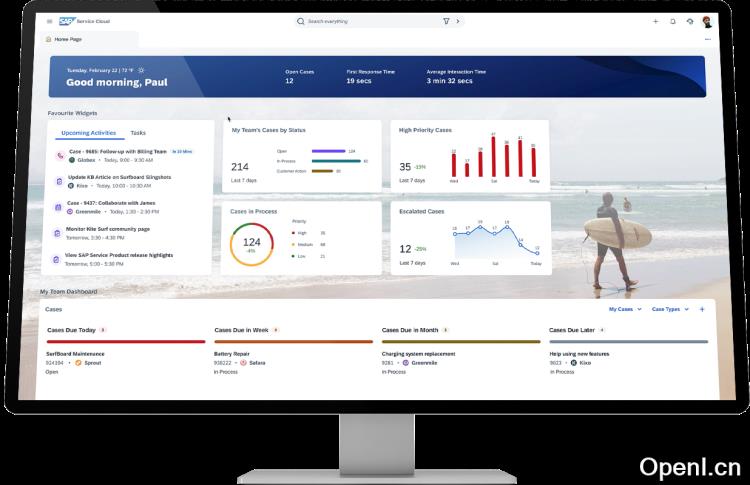Open the notifications bell icon

(x=673, y=21)
